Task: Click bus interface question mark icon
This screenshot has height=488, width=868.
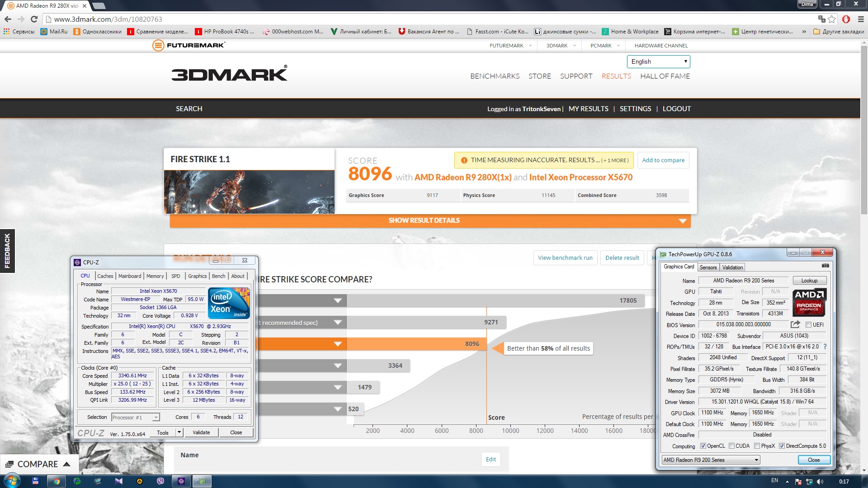Action: pos(825,347)
